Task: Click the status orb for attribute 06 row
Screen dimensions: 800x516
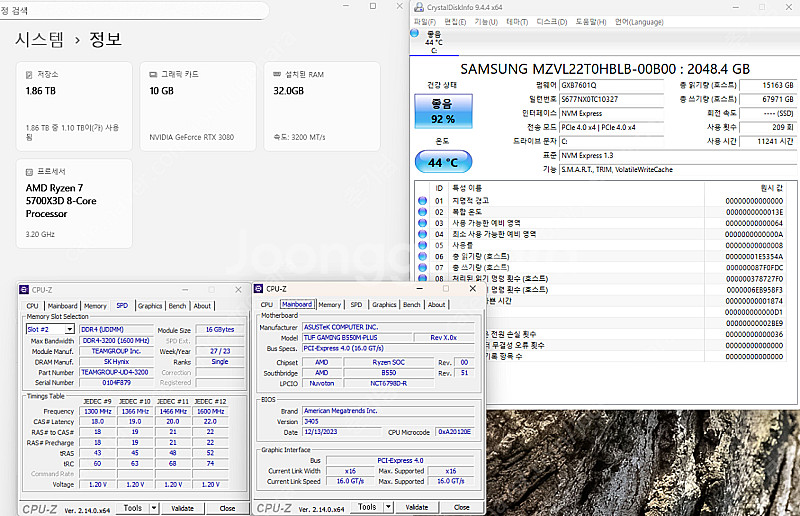Action: click(422, 256)
